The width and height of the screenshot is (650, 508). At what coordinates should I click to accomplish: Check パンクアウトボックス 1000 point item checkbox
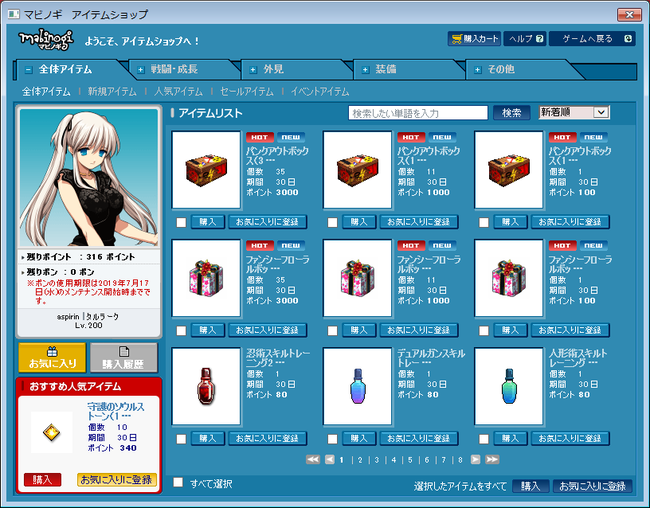click(x=332, y=222)
